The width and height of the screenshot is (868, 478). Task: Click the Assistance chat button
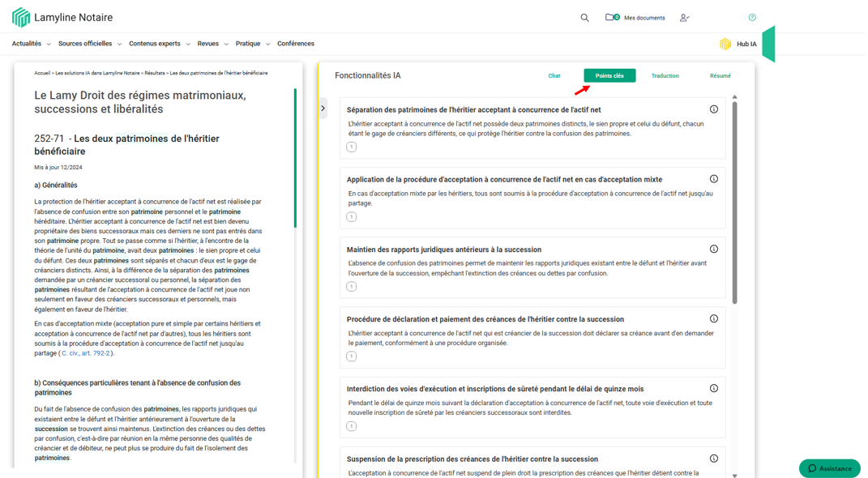[x=829, y=468]
